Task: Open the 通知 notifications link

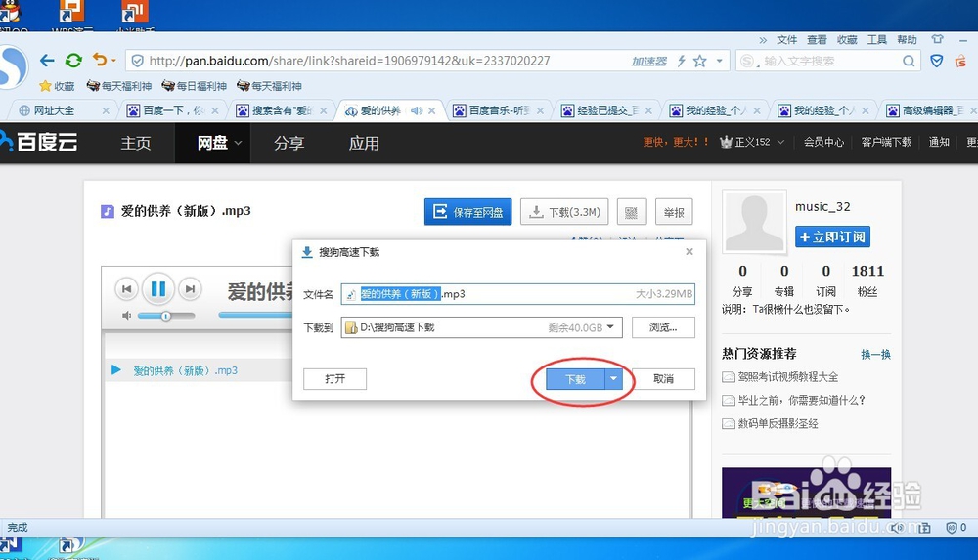Action: pos(939,142)
